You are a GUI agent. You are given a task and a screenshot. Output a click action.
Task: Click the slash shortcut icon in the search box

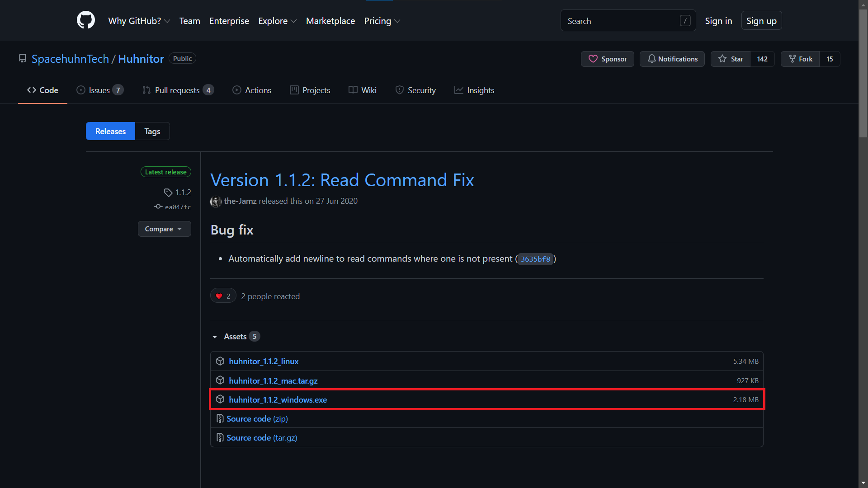pos(685,21)
